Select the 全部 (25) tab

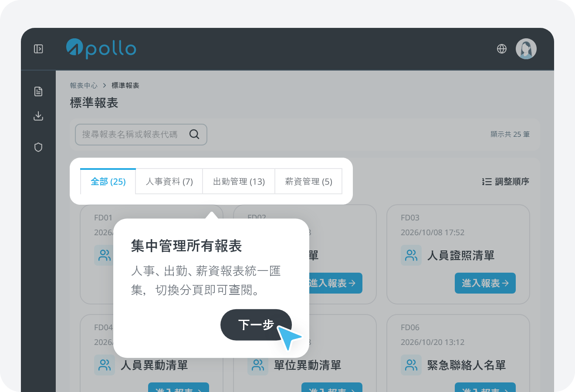[108, 181]
